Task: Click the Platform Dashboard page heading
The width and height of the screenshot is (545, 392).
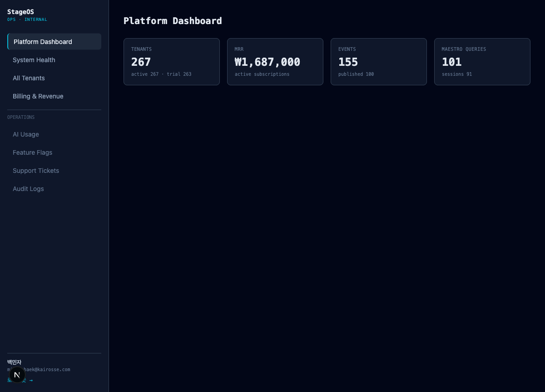Action: coord(173,21)
